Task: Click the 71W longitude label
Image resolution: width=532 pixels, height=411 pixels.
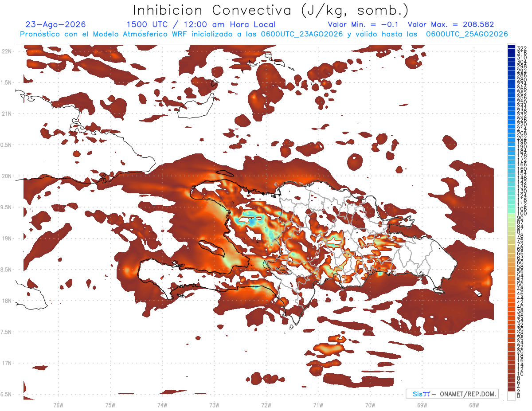Action: pyautogui.click(x=318, y=405)
